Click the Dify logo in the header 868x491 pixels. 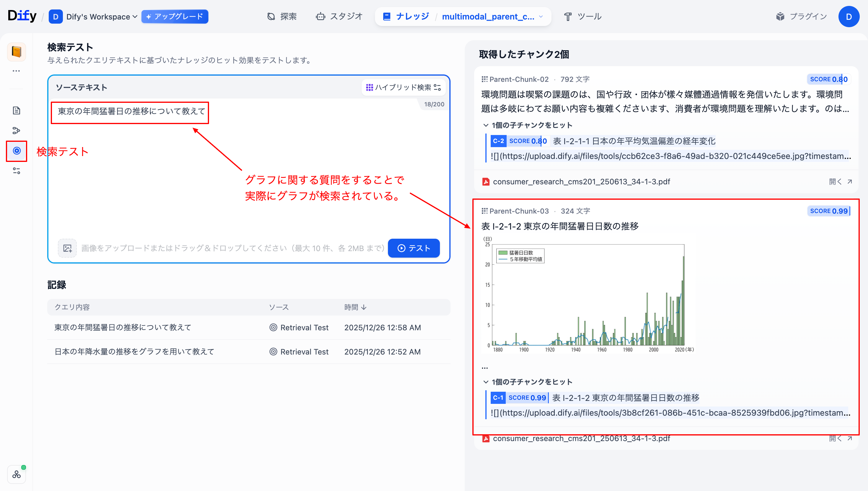pos(22,16)
